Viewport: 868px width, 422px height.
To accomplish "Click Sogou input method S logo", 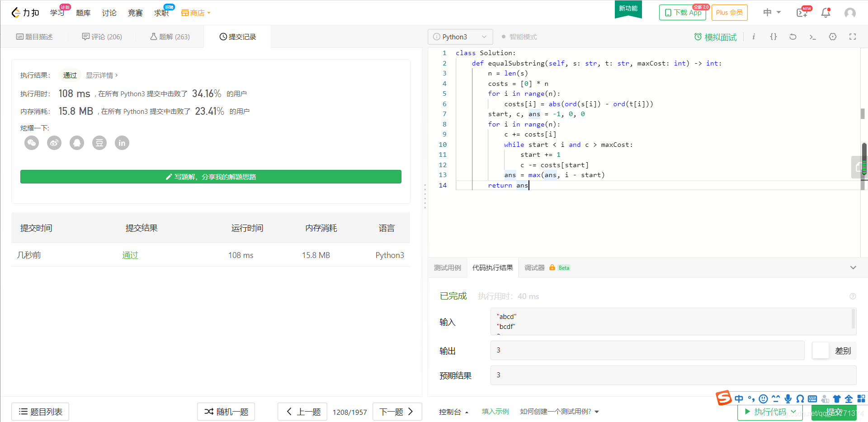I will click(723, 398).
